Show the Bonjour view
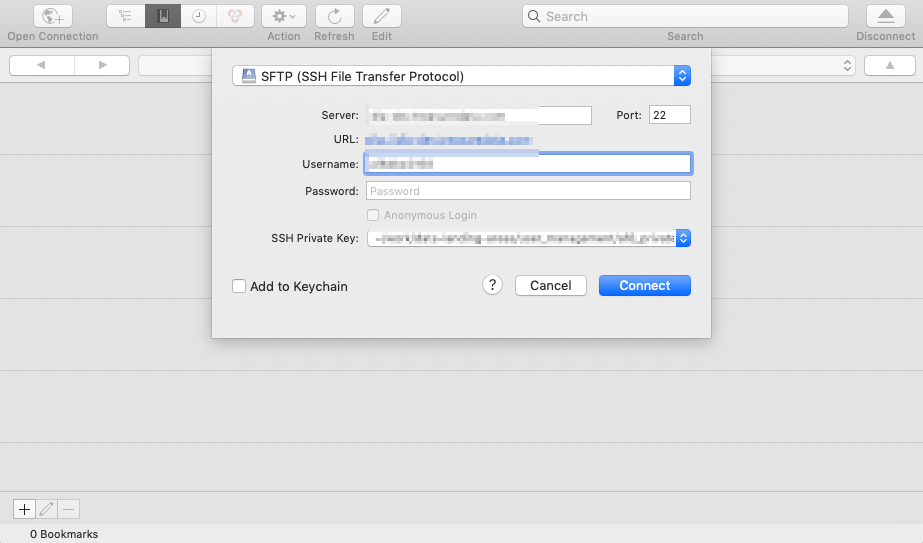 click(234, 16)
